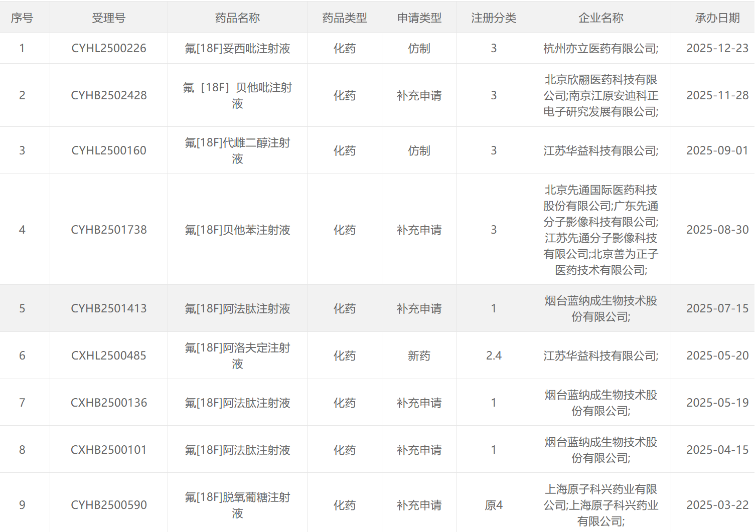This screenshot has height=532, width=756.
Task: Select acceptance number CYHL2500160
Action: [x=109, y=150]
